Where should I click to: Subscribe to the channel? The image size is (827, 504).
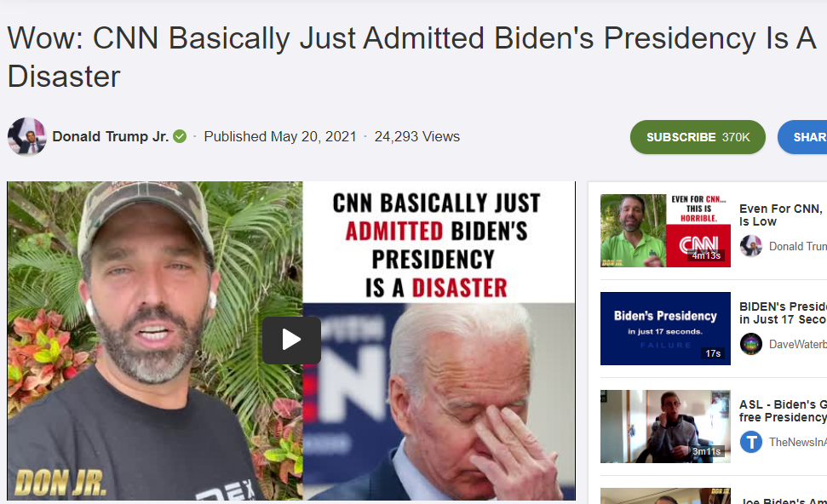pos(698,137)
